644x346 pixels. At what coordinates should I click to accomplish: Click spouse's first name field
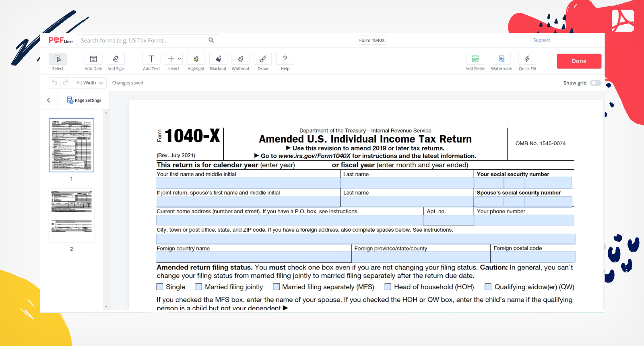pos(248,202)
